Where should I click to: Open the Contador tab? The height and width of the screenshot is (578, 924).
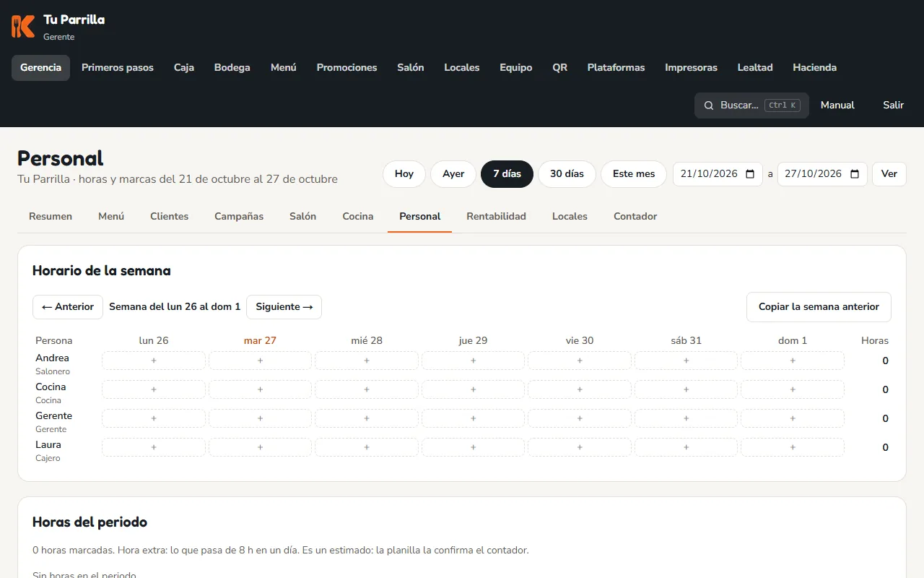635,216
